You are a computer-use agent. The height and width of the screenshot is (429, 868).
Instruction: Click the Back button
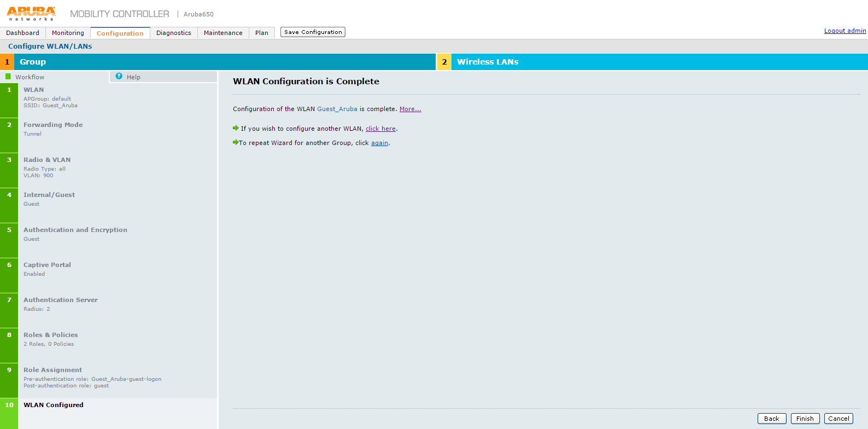772,419
